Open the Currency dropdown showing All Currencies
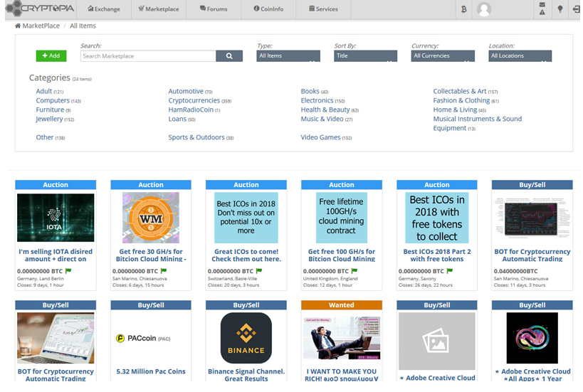 coord(443,55)
